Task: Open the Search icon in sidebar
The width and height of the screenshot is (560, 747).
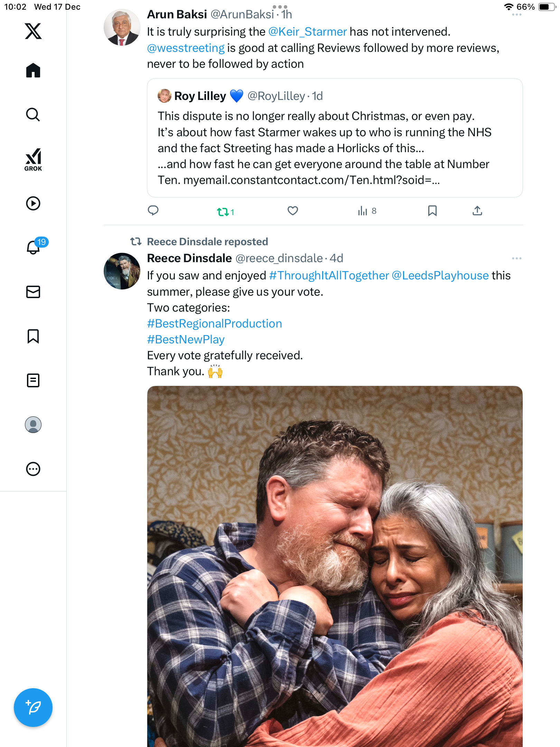Action: pos(33,115)
